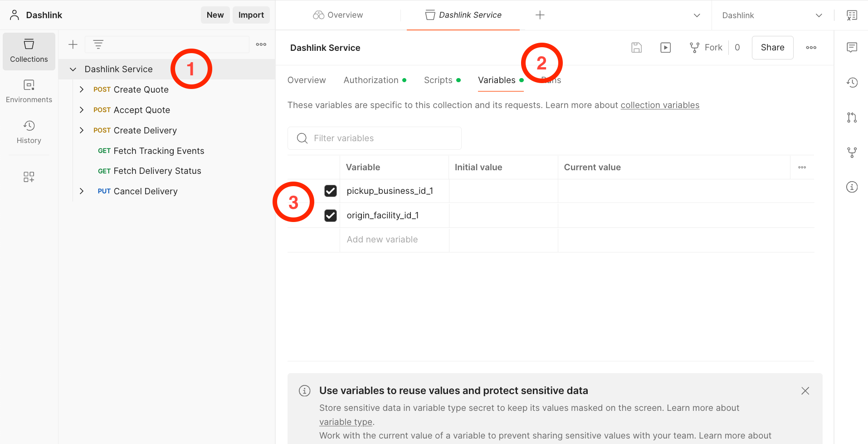Click the Filter variables search field
Image resolution: width=868 pixels, height=444 pixels.
coord(375,138)
